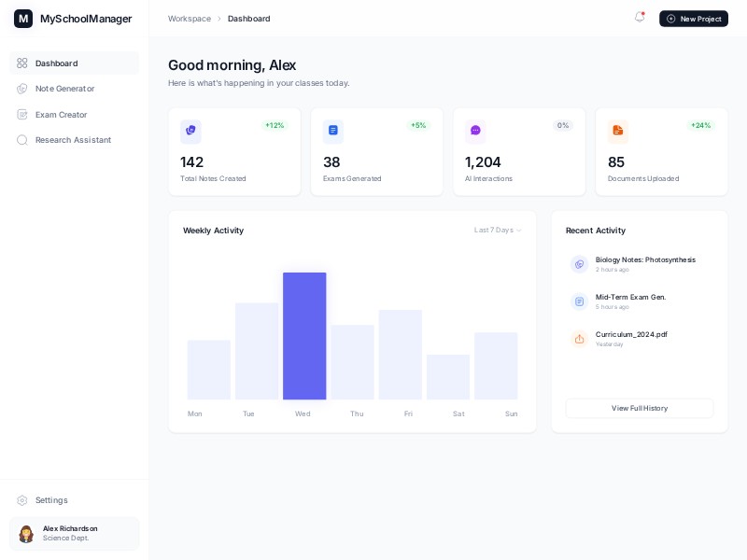Open the Research Assistant
Viewport: 747px width, 560px height.
point(73,140)
